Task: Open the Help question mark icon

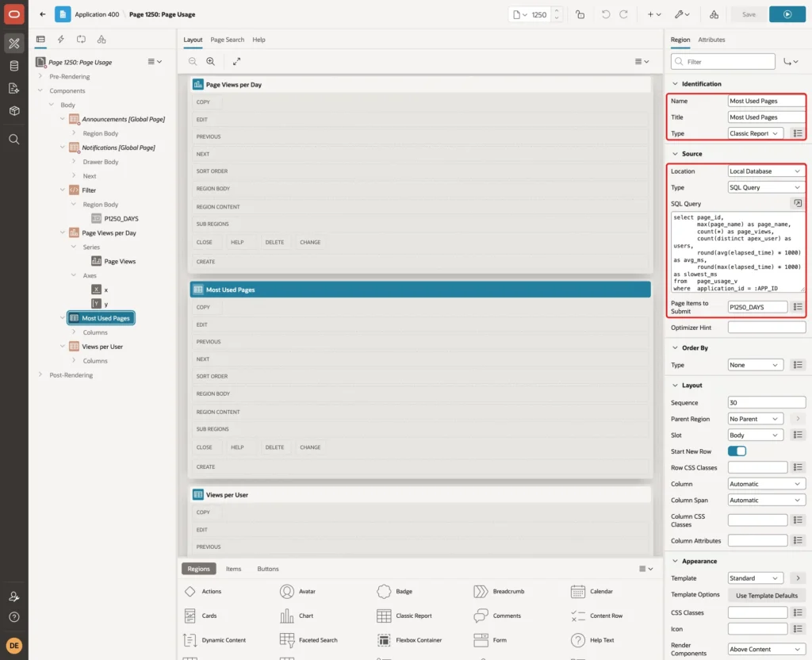Action: point(14,617)
